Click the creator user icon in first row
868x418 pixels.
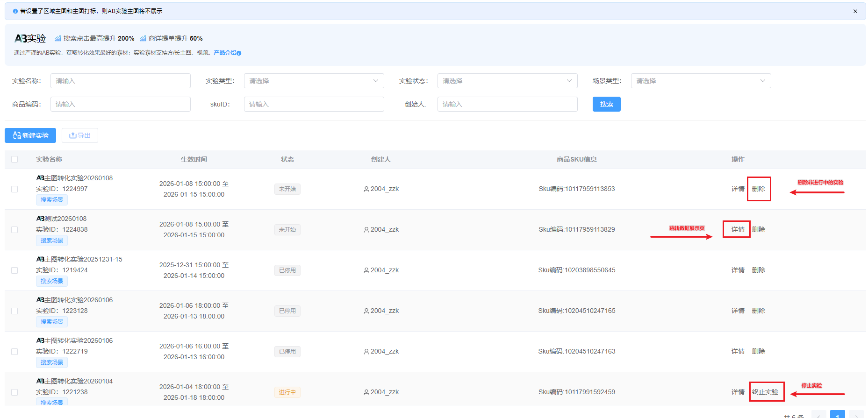point(366,189)
